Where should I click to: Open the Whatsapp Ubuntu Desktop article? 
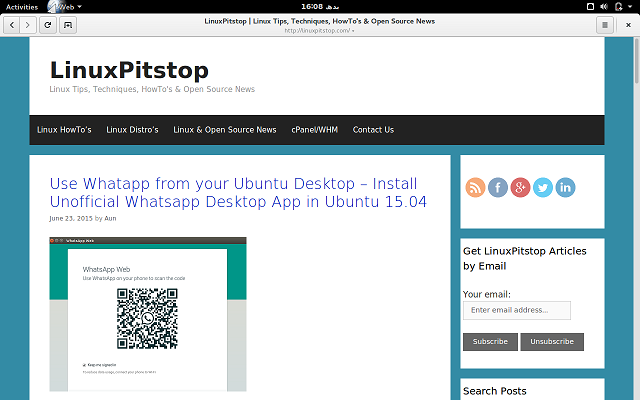(x=238, y=193)
